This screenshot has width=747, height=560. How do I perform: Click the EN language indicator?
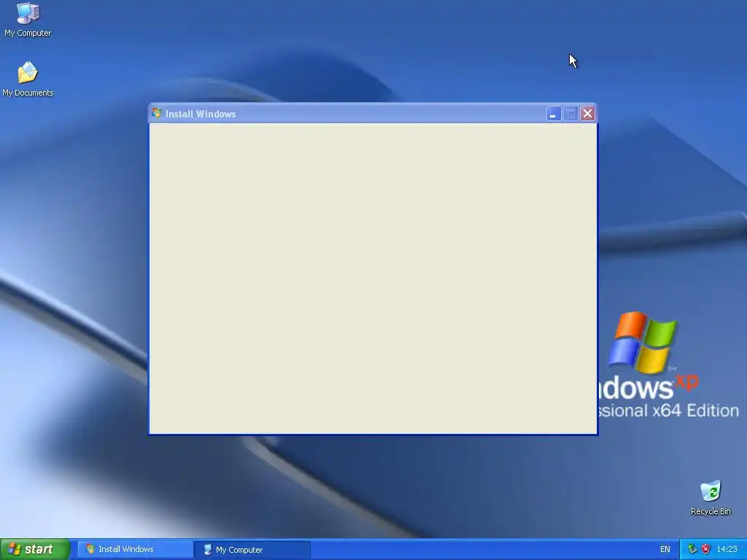pos(665,549)
